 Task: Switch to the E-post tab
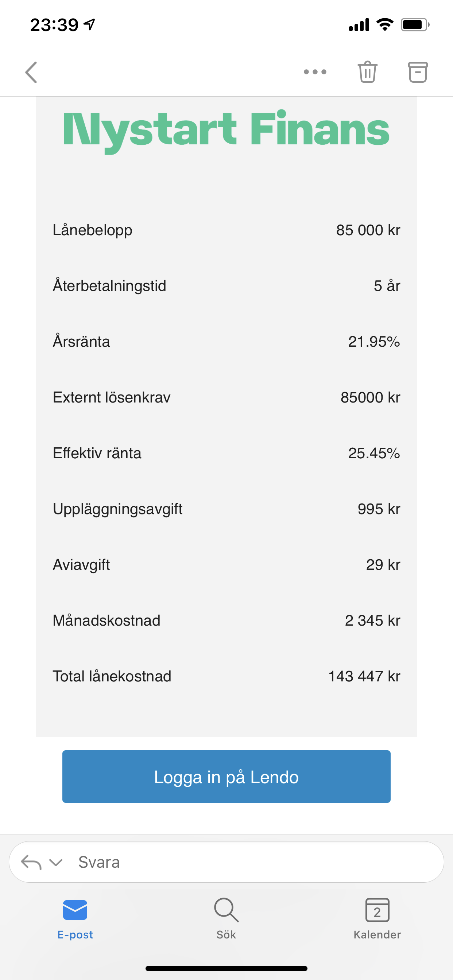(x=75, y=918)
